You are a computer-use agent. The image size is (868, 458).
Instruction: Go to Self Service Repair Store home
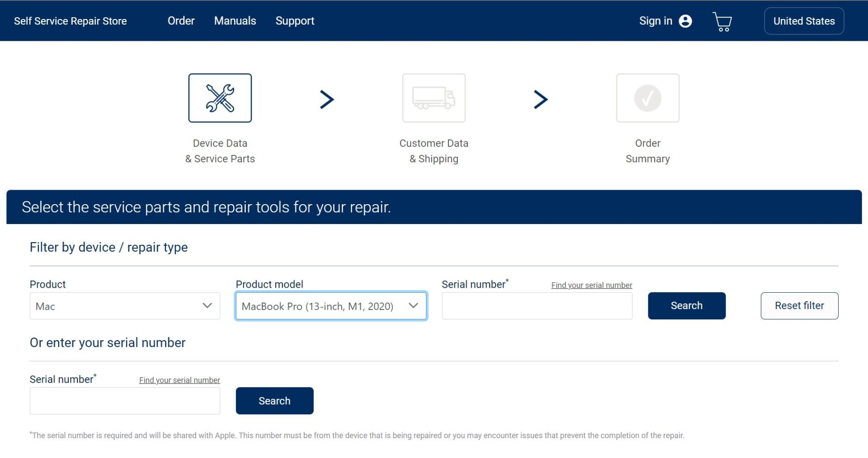(70, 21)
